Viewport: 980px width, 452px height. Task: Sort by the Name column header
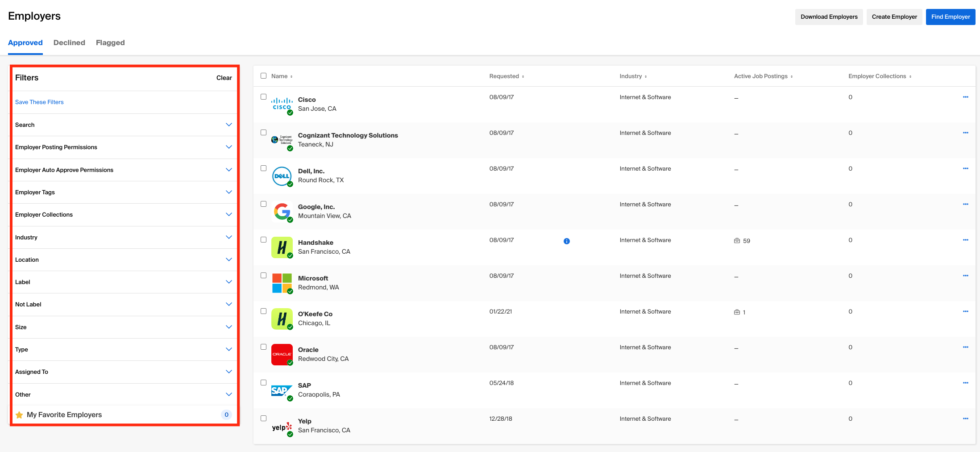(282, 76)
